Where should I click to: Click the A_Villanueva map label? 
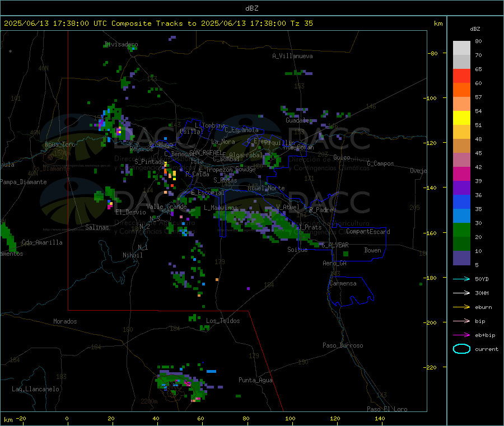click(292, 56)
